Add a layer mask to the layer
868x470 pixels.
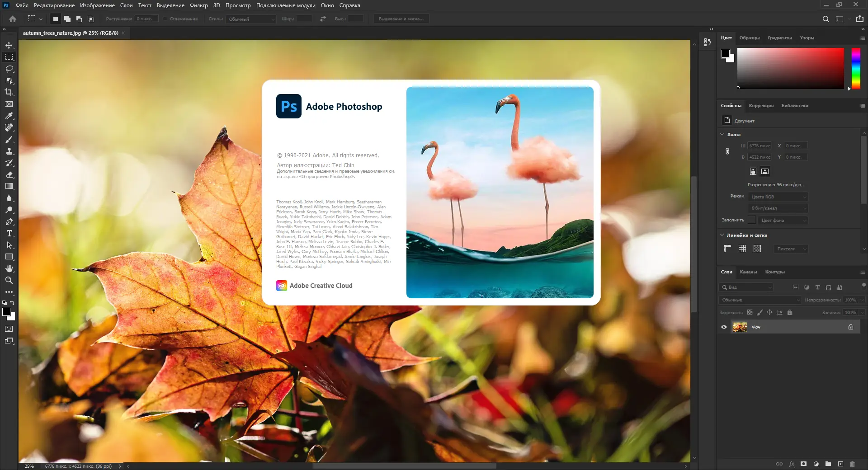pyautogui.click(x=804, y=464)
